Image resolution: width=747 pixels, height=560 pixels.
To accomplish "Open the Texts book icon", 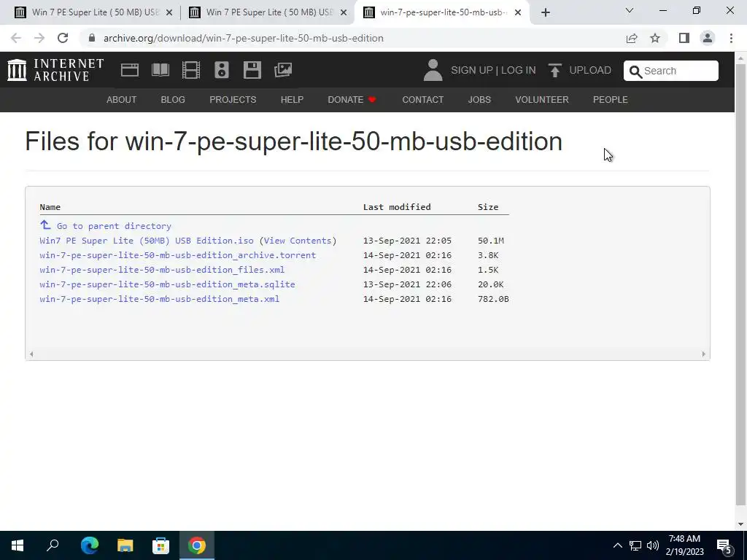I will [x=160, y=70].
